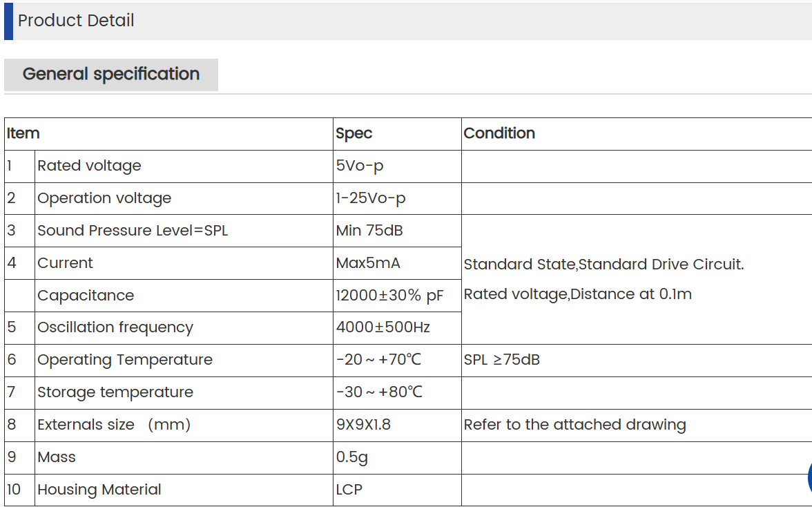Click the 1-25Vo-p spec value
Viewport: 812px width, 507px height.
(371, 198)
